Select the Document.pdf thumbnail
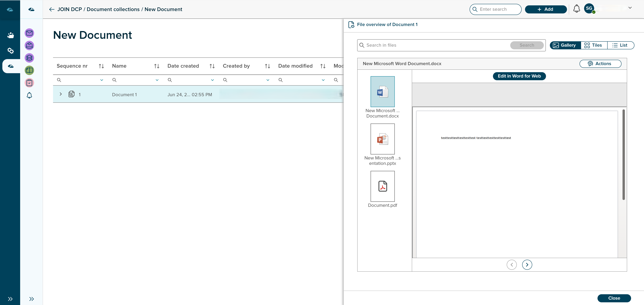 (x=382, y=186)
